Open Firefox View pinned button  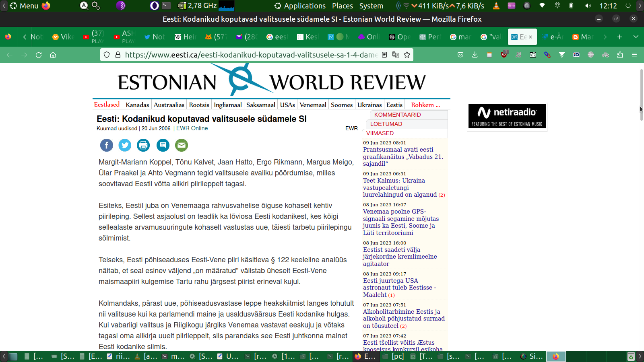tap(8, 37)
